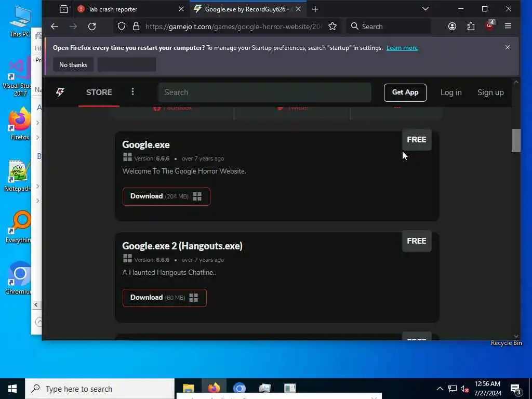List all tabs dropdown arrow
This screenshot has height=399, width=532.
click(425, 9)
